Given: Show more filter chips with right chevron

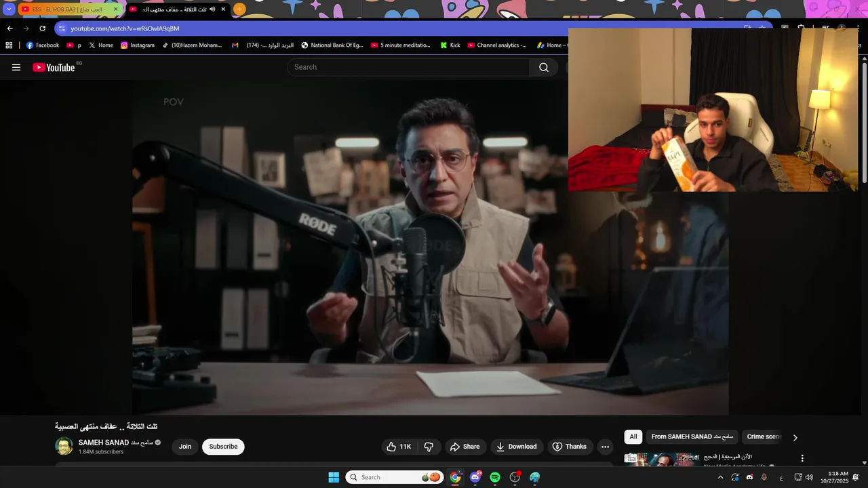Looking at the screenshot, I should 795,438.
